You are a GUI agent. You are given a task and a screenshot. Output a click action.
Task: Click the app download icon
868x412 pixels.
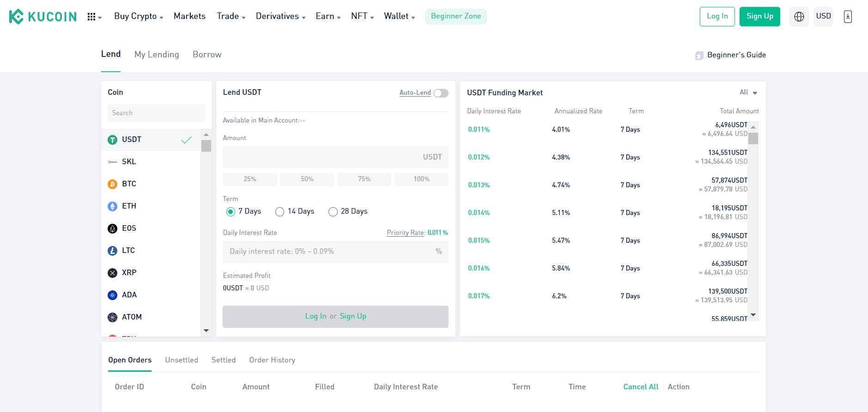(x=848, y=17)
